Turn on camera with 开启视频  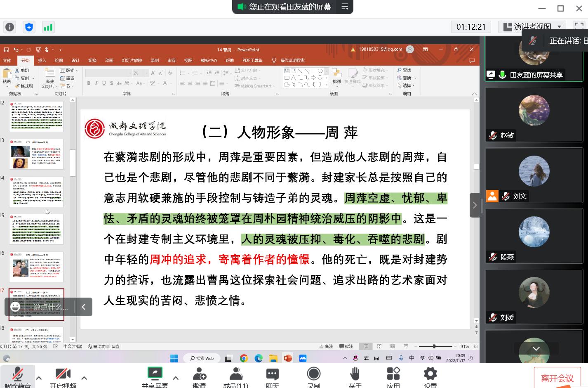point(63,376)
